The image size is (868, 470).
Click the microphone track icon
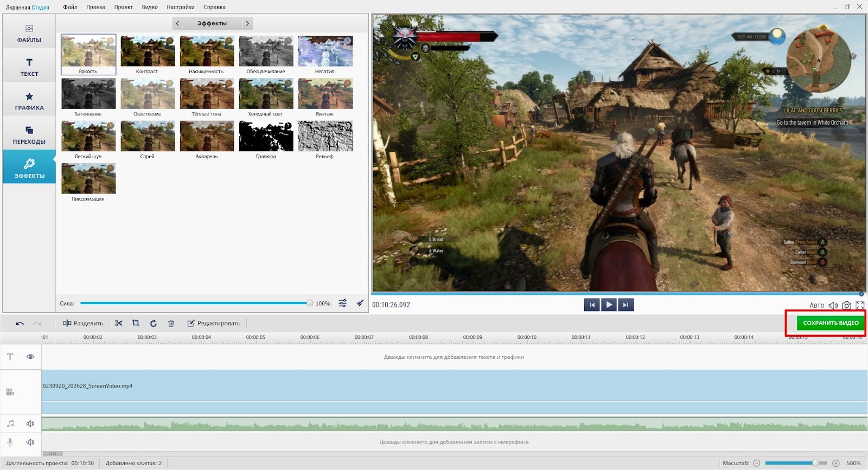pyautogui.click(x=10, y=442)
